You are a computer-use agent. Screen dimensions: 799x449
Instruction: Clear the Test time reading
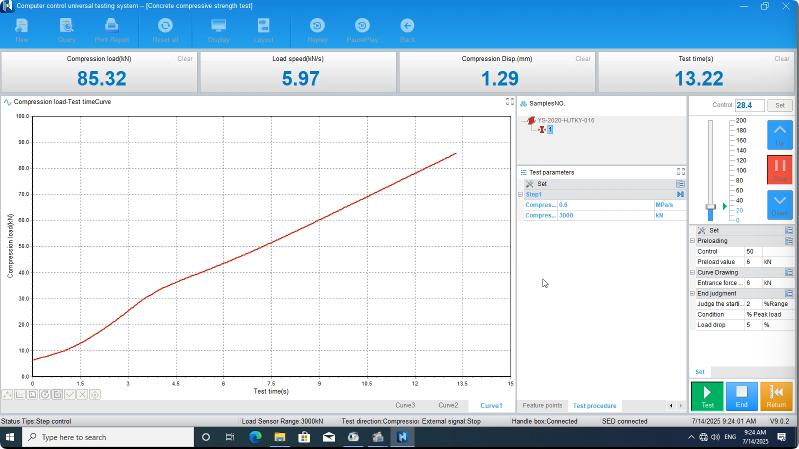(782, 59)
